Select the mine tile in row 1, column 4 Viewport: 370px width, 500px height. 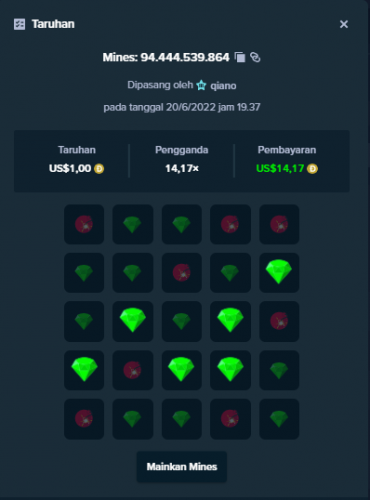point(230,224)
